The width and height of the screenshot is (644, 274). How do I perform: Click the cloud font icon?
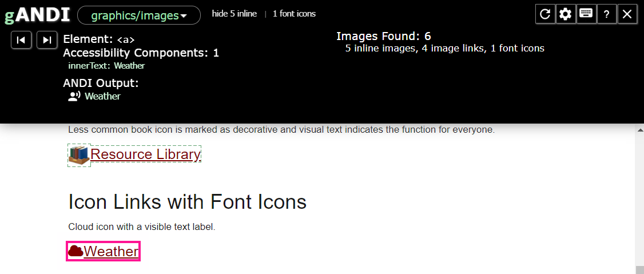click(x=75, y=251)
